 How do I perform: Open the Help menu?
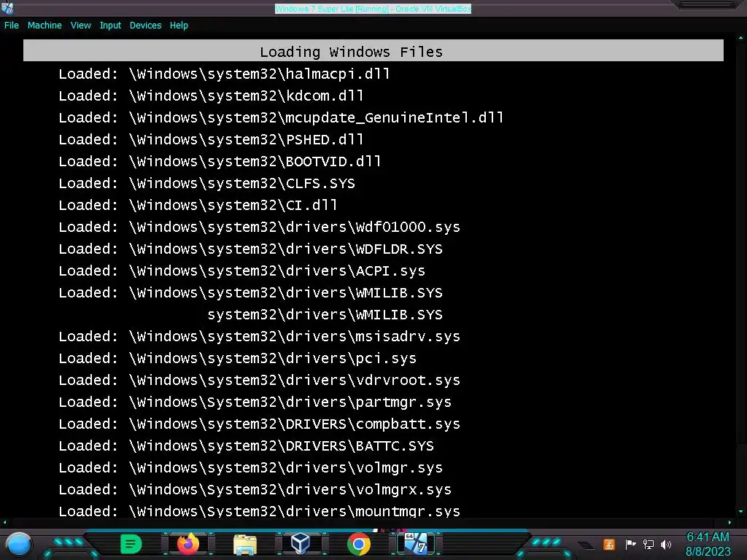click(x=179, y=26)
